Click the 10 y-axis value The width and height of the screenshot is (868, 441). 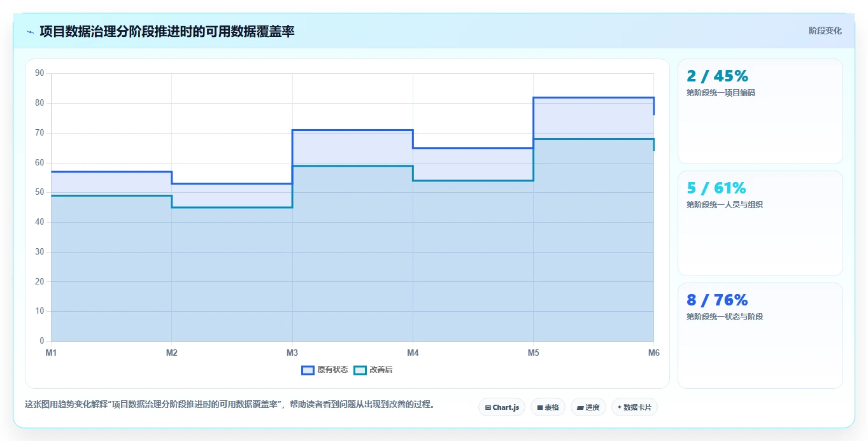tap(39, 311)
